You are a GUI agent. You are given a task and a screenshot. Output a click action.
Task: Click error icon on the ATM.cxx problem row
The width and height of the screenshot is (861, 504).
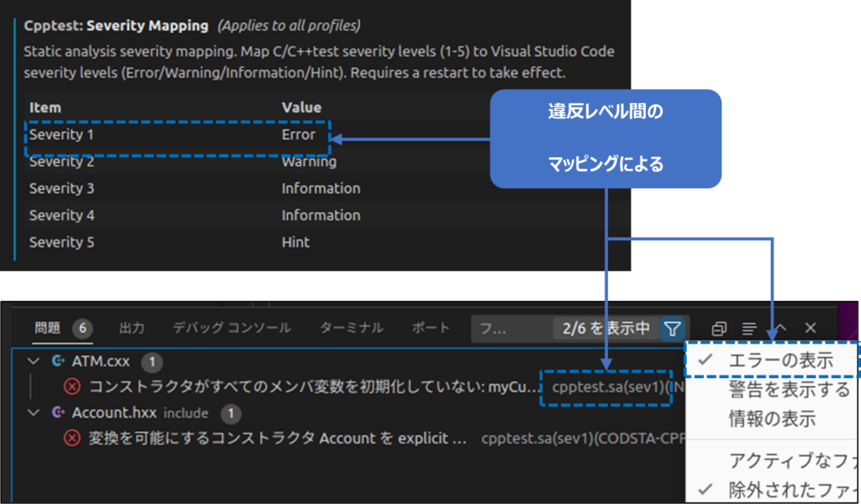pos(72,386)
